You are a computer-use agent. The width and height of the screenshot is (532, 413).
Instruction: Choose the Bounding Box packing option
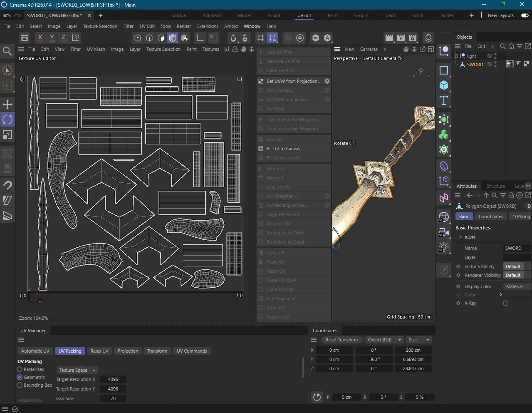coord(20,385)
